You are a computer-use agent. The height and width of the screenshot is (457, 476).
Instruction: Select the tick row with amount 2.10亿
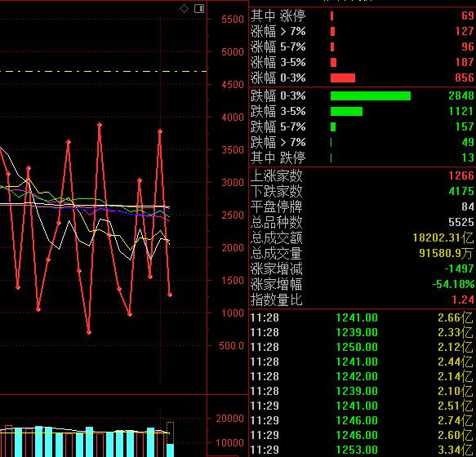pos(362,391)
